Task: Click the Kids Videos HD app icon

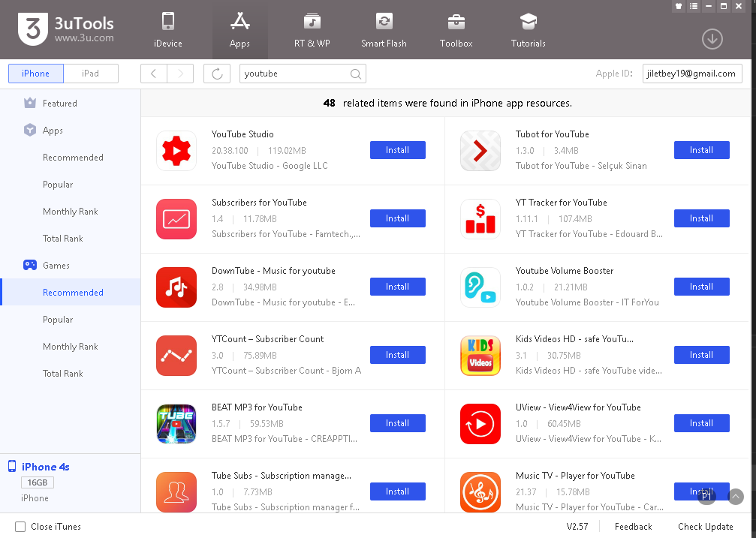Action: coord(480,356)
